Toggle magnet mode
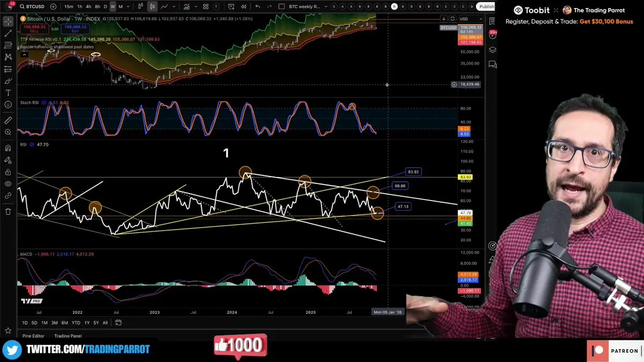The width and height of the screenshot is (644, 362). (8, 148)
